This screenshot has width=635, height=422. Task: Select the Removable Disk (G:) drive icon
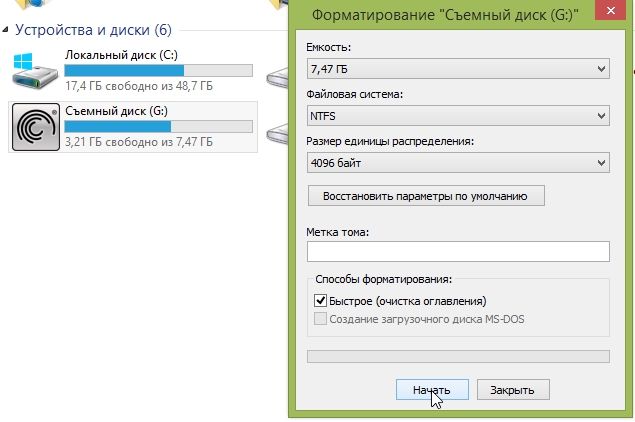tap(36, 127)
